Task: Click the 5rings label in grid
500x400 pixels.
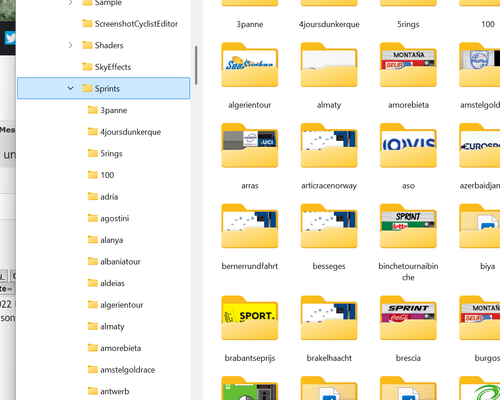Action: pyautogui.click(x=408, y=24)
